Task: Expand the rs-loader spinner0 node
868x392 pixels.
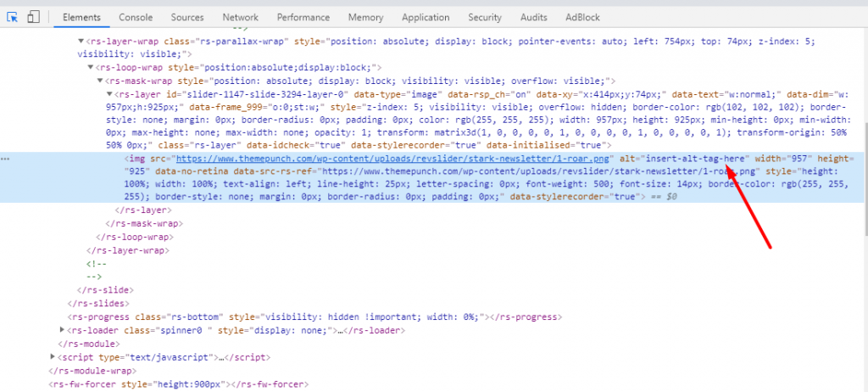Action: (62, 330)
